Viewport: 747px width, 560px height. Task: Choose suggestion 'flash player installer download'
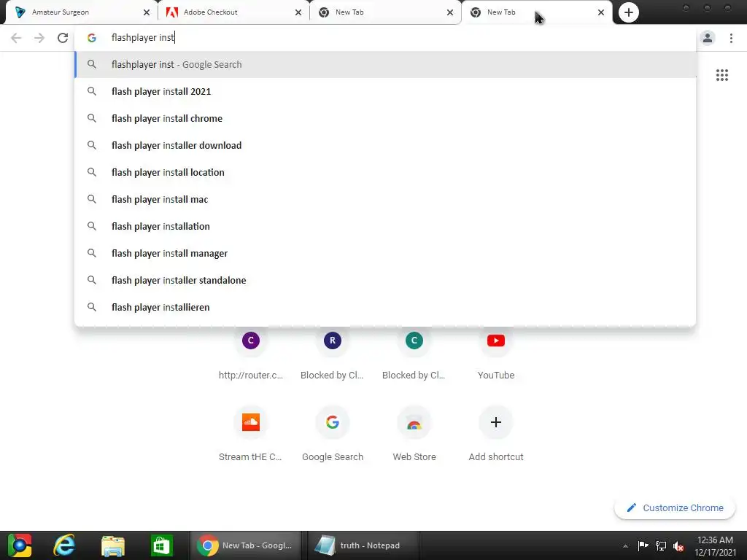[385, 145]
